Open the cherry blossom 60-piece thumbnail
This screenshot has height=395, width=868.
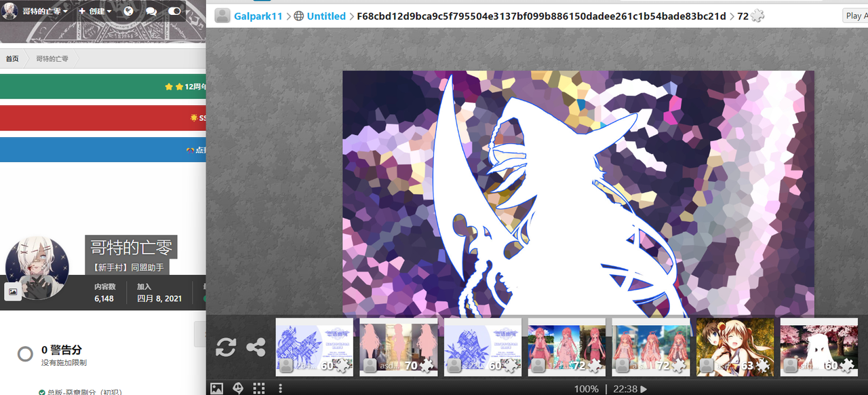pyautogui.click(x=819, y=347)
